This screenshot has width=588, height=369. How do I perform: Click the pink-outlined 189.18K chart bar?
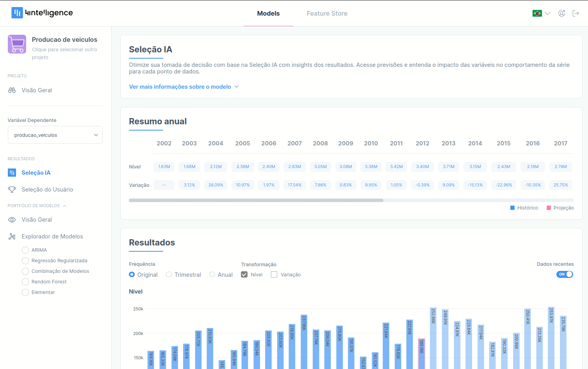click(422, 354)
